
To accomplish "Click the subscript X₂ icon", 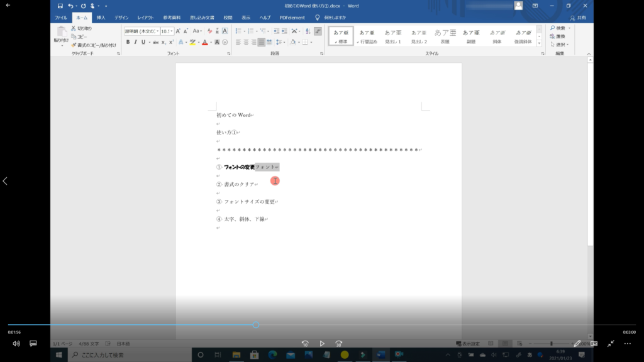I will pos(163,42).
